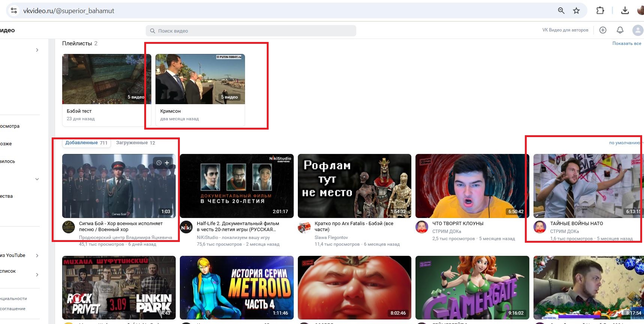This screenshot has width=644, height=324.
Task: Click the site info icon in address bar
Action: coord(14,11)
